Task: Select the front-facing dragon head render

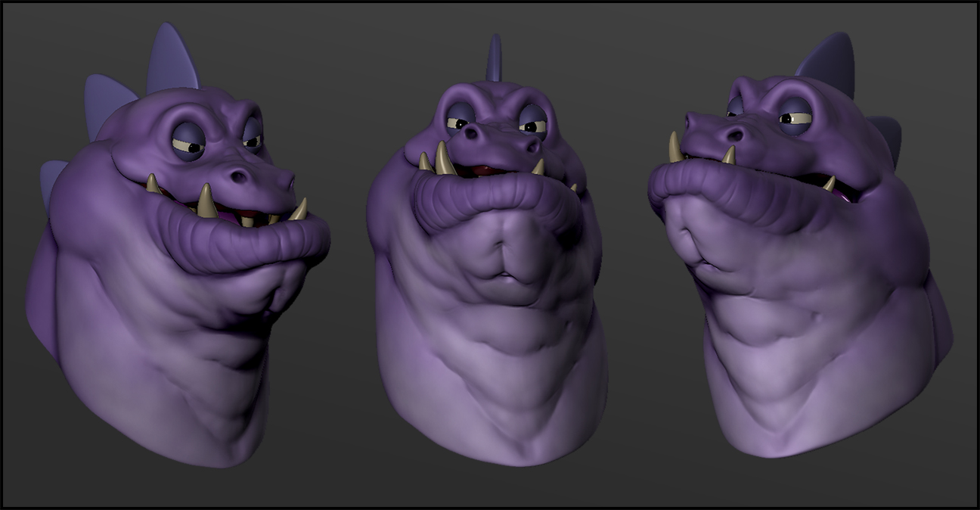Action: [x=487, y=250]
